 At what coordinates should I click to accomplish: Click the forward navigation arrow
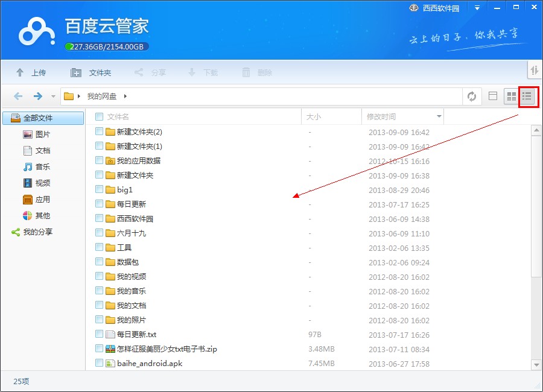point(37,96)
